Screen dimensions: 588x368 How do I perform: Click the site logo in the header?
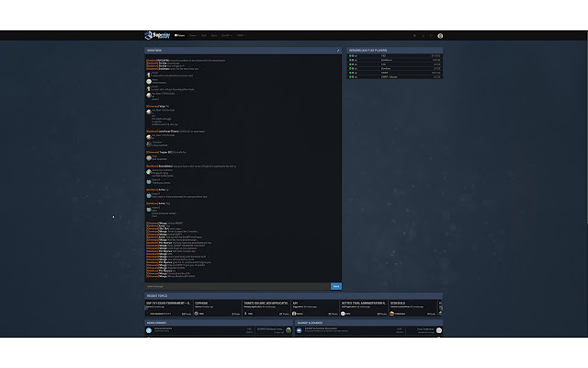(x=157, y=35)
